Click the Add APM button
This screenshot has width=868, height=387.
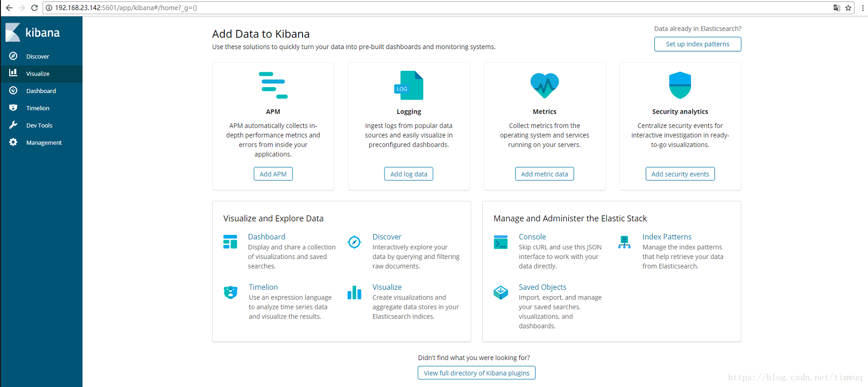273,174
